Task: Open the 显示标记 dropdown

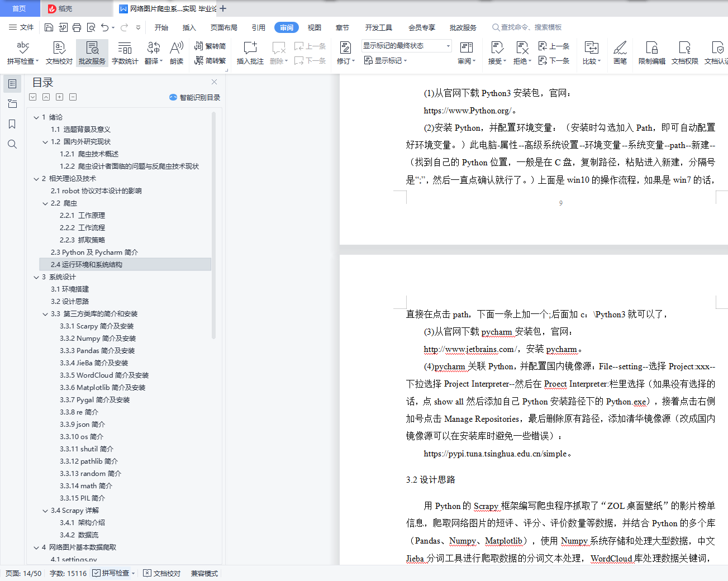Action: click(386, 61)
